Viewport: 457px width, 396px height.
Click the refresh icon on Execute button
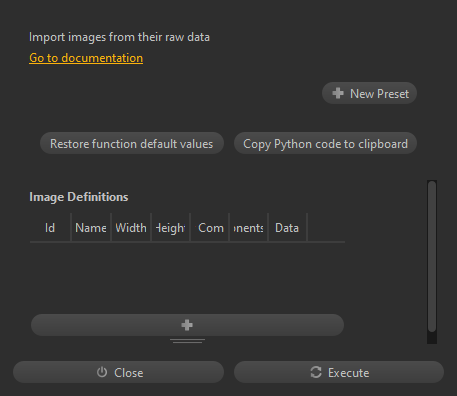coord(316,372)
